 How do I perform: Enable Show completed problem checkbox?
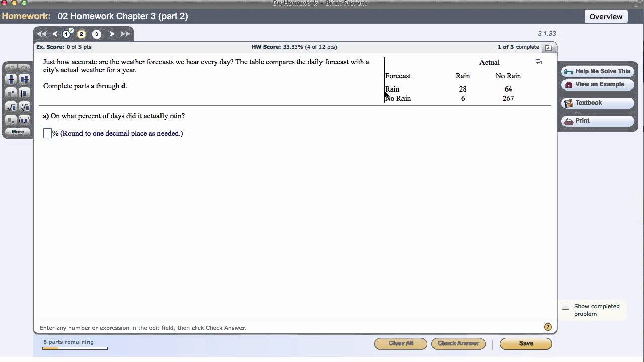coord(566,306)
